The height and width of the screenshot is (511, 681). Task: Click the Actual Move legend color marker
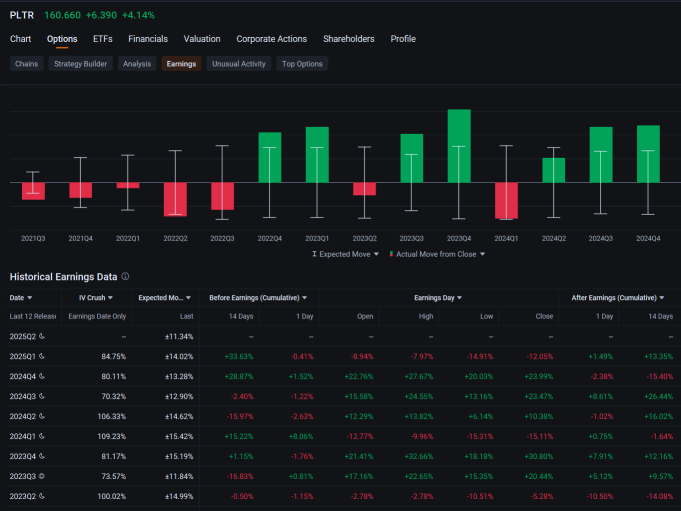[x=391, y=254]
